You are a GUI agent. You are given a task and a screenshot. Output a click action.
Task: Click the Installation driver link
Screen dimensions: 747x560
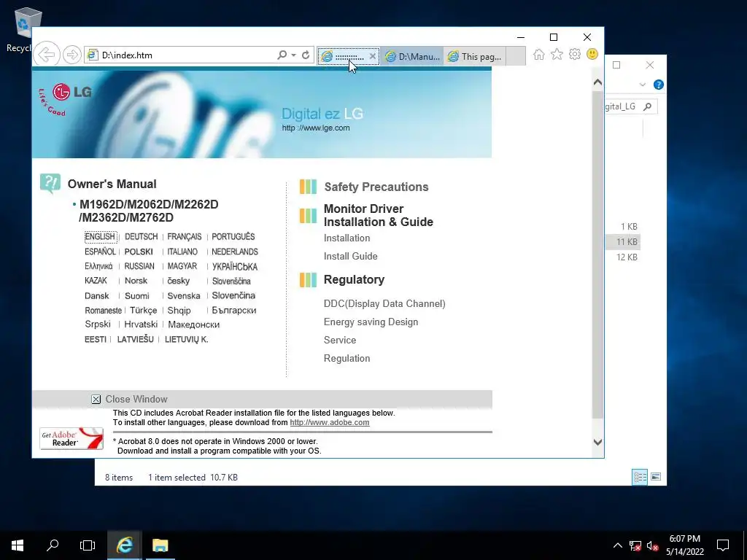point(347,238)
